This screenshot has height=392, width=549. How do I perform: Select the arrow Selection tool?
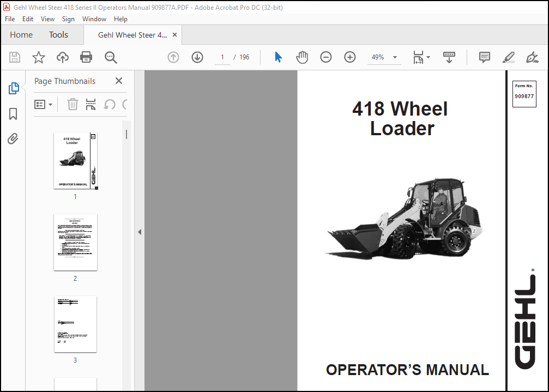279,57
